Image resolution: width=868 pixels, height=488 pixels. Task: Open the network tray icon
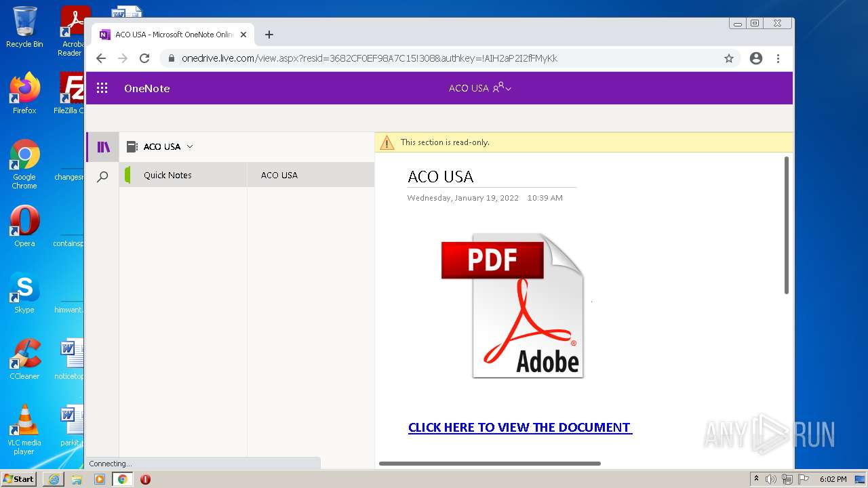click(x=787, y=479)
